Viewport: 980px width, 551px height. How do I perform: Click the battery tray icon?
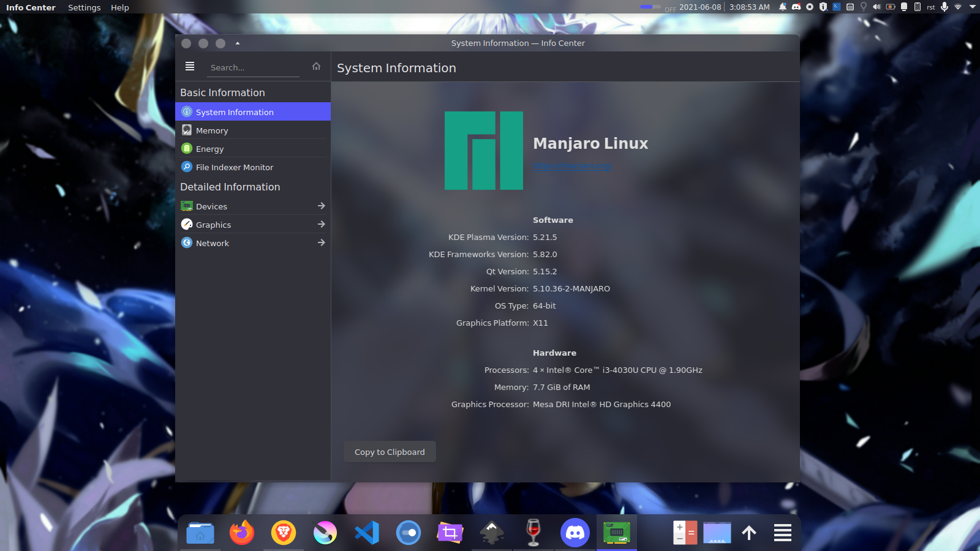click(x=891, y=7)
